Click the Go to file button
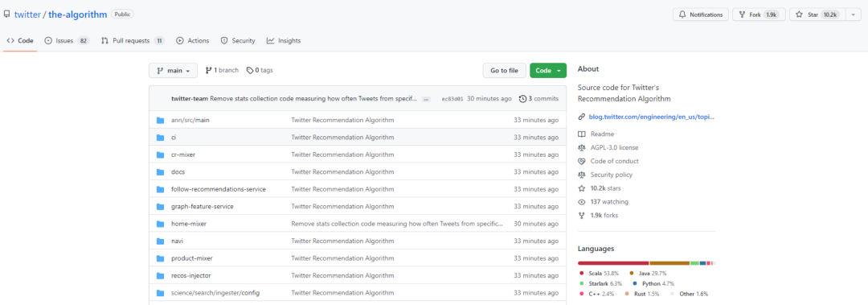This screenshot has width=868, height=305. (504, 71)
